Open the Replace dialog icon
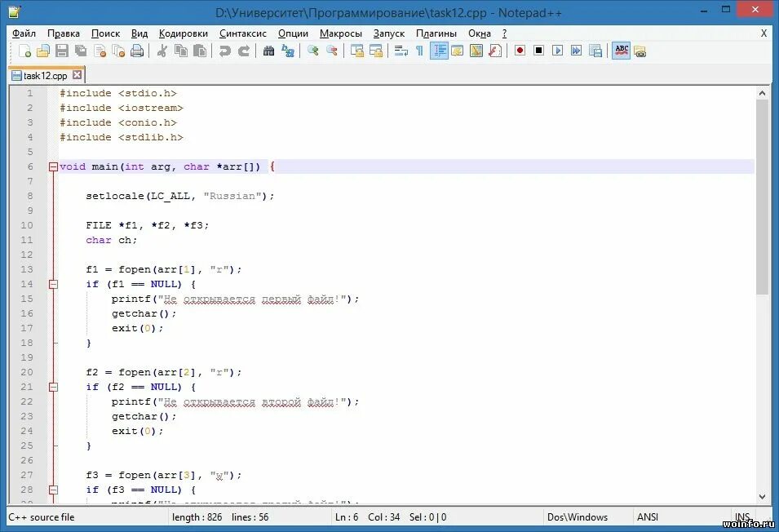 coord(288,51)
